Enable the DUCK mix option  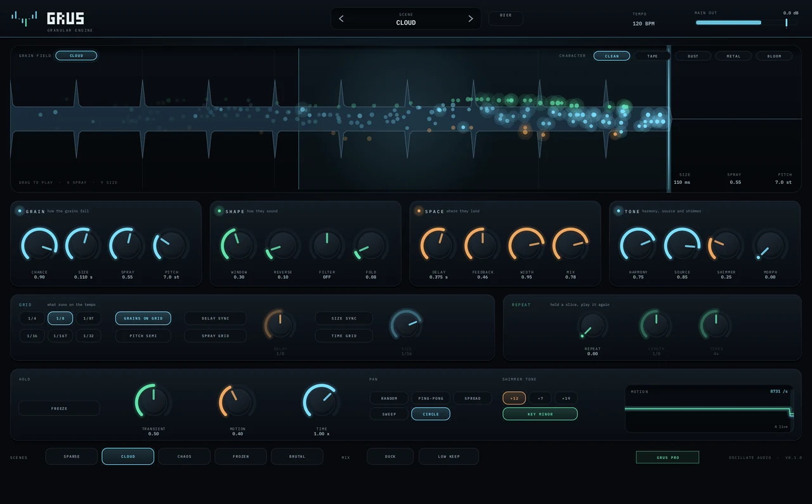tap(390, 456)
